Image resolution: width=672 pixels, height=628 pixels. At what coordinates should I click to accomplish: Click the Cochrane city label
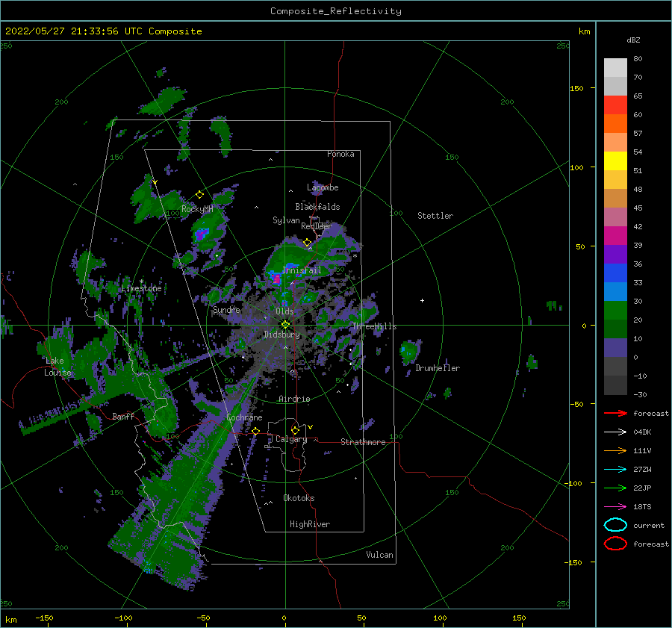pos(244,417)
